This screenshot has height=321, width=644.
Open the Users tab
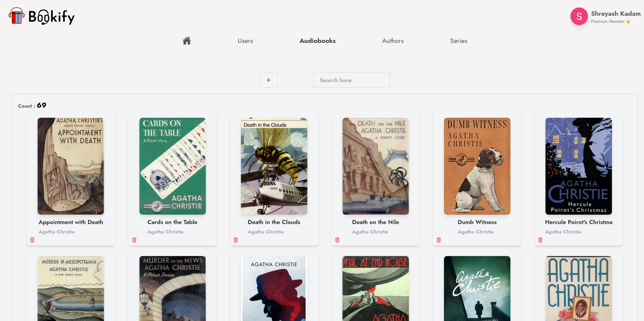pyautogui.click(x=245, y=41)
